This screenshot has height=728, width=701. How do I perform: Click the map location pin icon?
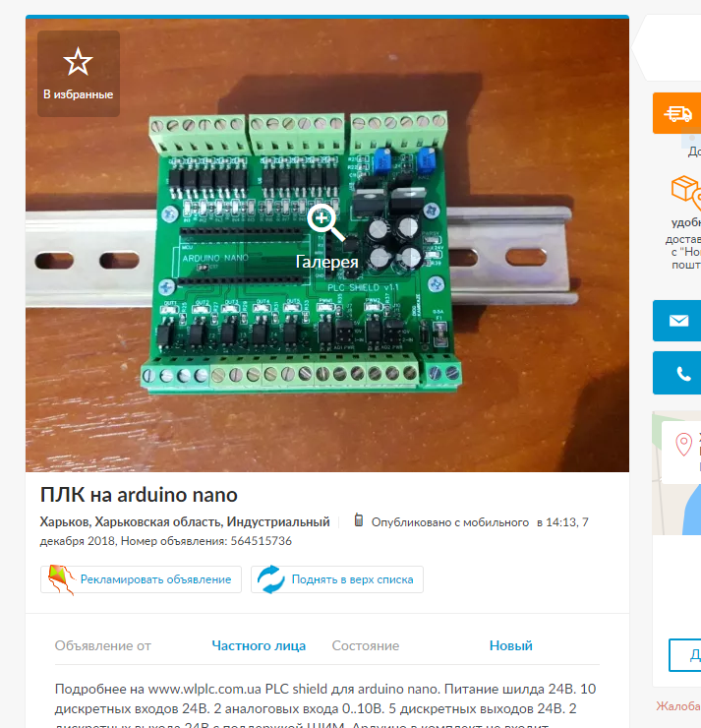coord(684,445)
